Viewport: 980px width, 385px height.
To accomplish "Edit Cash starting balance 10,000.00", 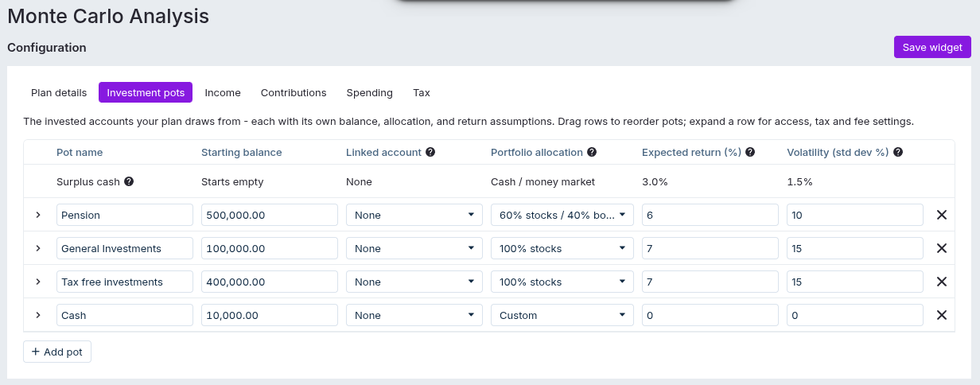I will [x=270, y=315].
